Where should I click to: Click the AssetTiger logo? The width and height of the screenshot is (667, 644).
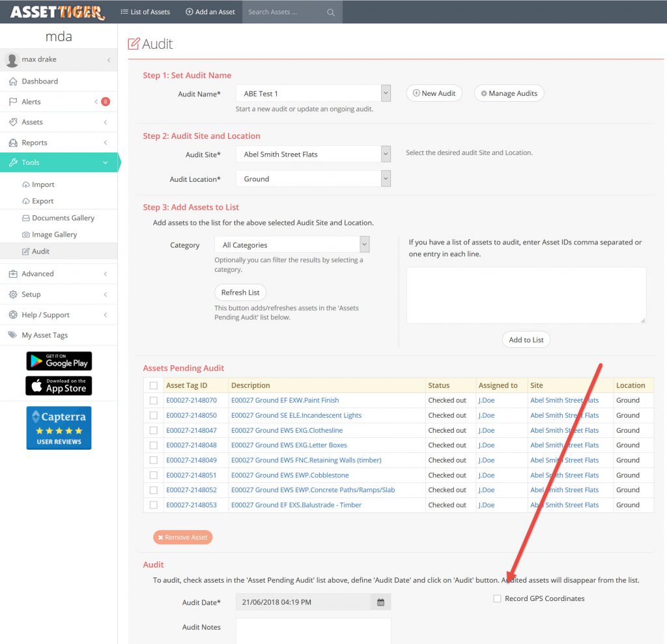[57, 12]
